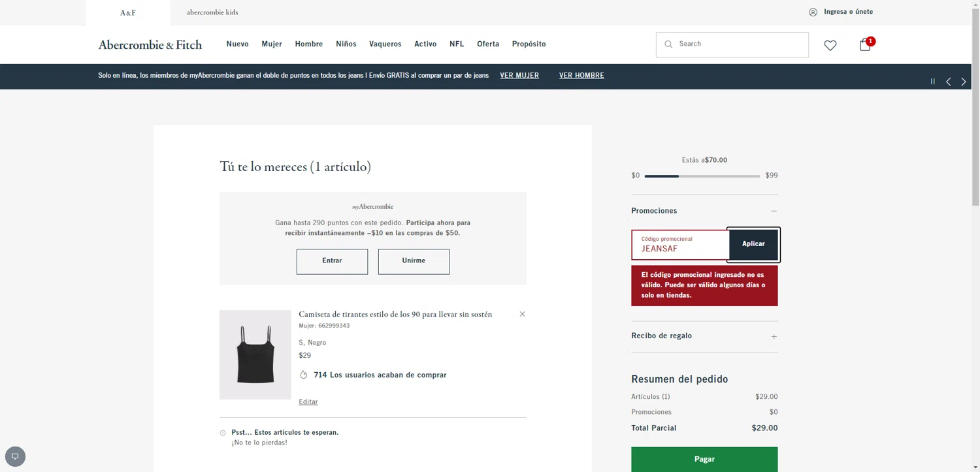Switch to the A&F brand tab
This screenshot has width=980, height=472.
[x=128, y=12]
